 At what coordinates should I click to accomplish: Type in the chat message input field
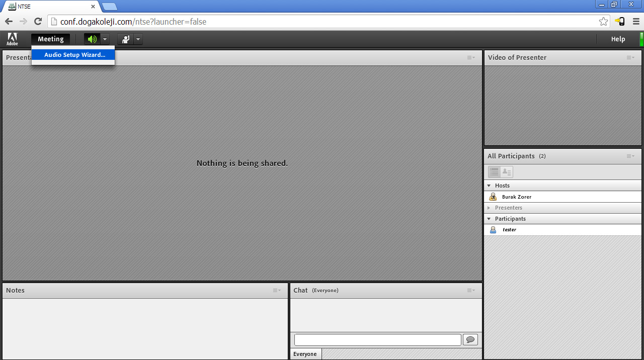coord(377,340)
